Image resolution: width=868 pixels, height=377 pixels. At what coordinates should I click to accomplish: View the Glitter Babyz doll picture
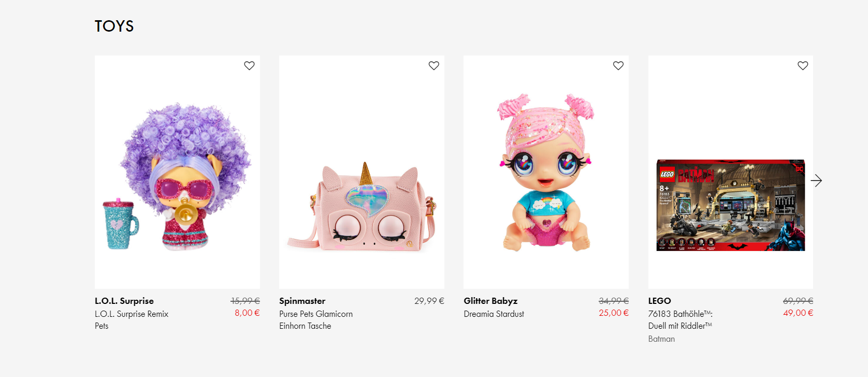(546, 174)
